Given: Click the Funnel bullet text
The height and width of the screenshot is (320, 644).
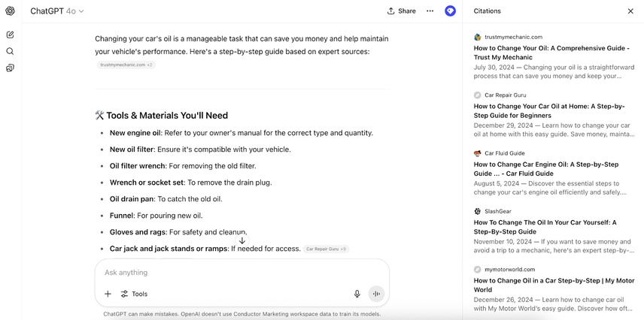Looking at the screenshot, I should [x=156, y=216].
